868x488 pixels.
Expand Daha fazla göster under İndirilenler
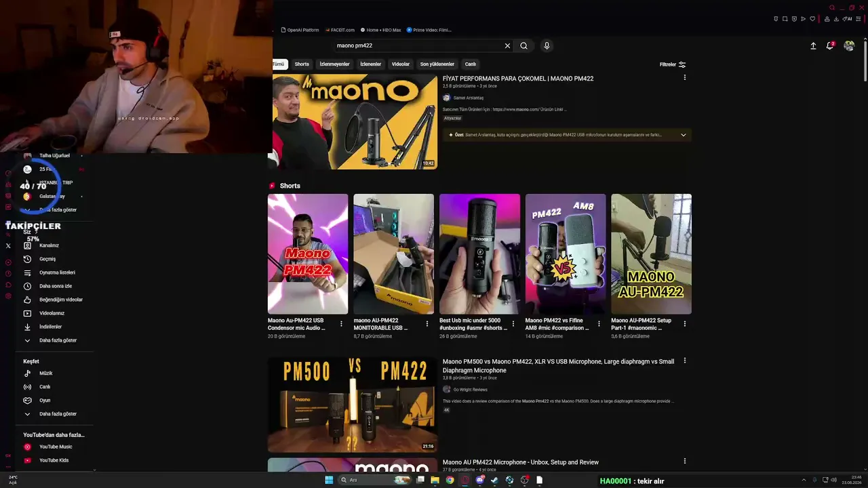pyautogui.click(x=52, y=340)
